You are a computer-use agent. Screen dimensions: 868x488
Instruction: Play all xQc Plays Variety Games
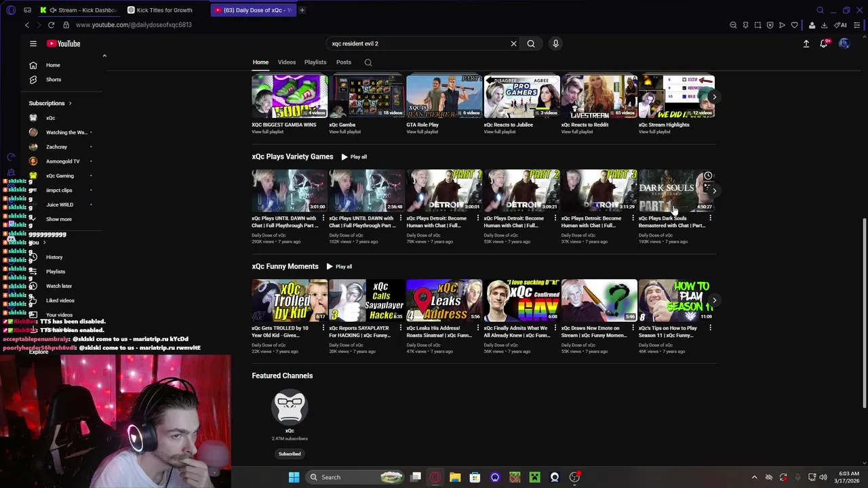(354, 157)
